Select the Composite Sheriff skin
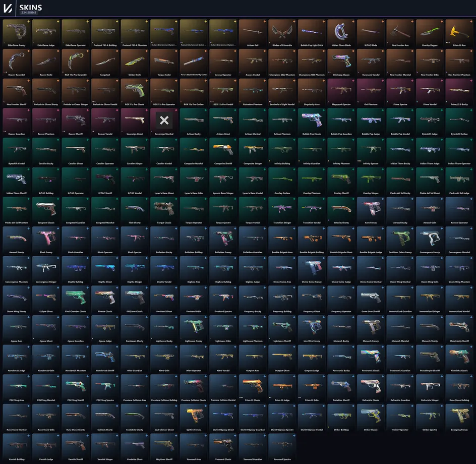The height and width of the screenshot is (464, 476). click(x=223, y=152)
